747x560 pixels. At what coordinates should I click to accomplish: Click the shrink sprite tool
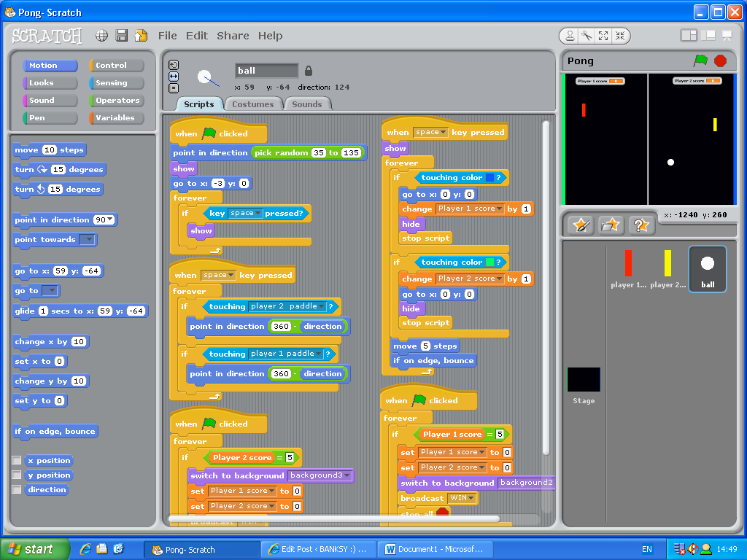(x=620, y=36)
